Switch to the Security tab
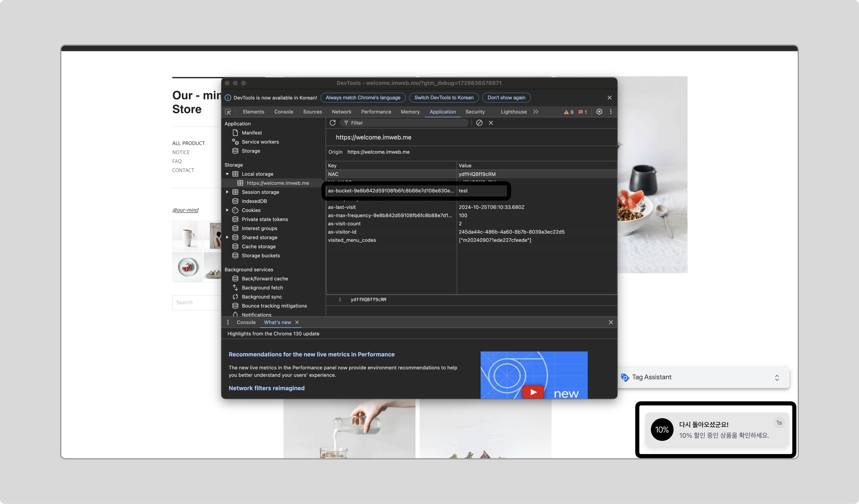The height and width of the screenshot is (504, 859). click(475, 112)
